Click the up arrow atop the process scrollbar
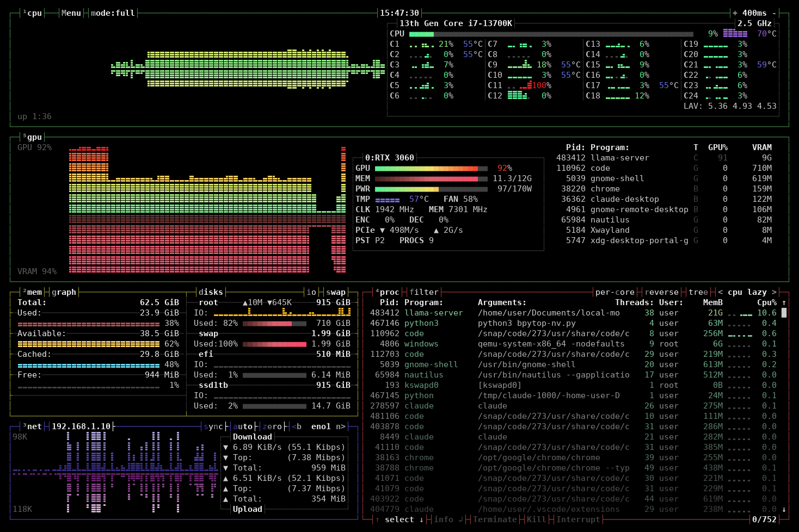 [x=784, y=302]
